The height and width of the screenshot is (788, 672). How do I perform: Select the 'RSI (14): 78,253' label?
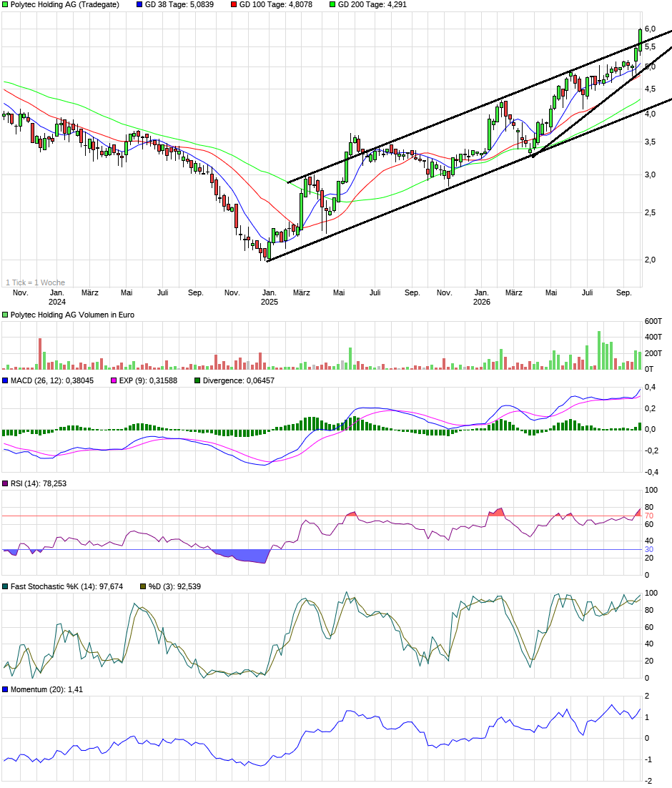(39, 484)
